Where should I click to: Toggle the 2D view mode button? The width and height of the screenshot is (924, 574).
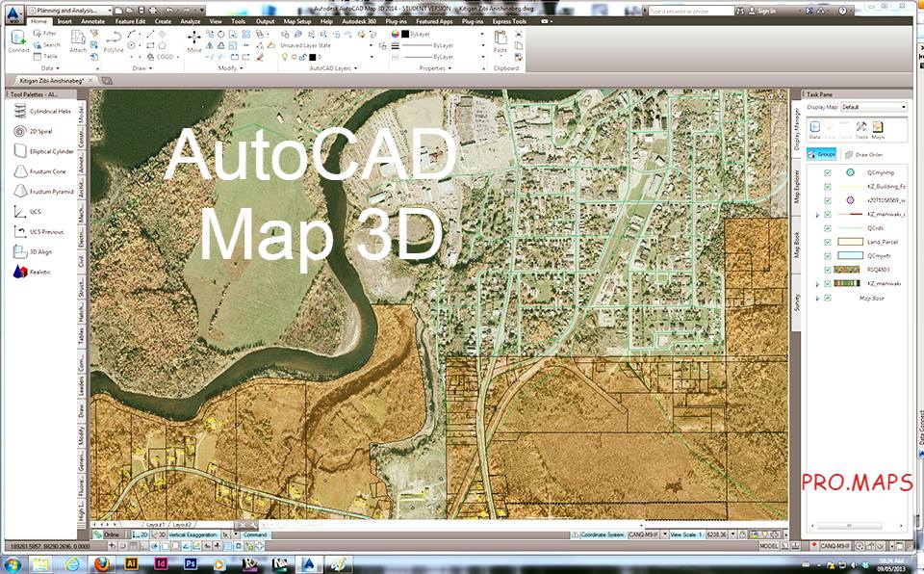pyautogui.click(x=141, y=535)
